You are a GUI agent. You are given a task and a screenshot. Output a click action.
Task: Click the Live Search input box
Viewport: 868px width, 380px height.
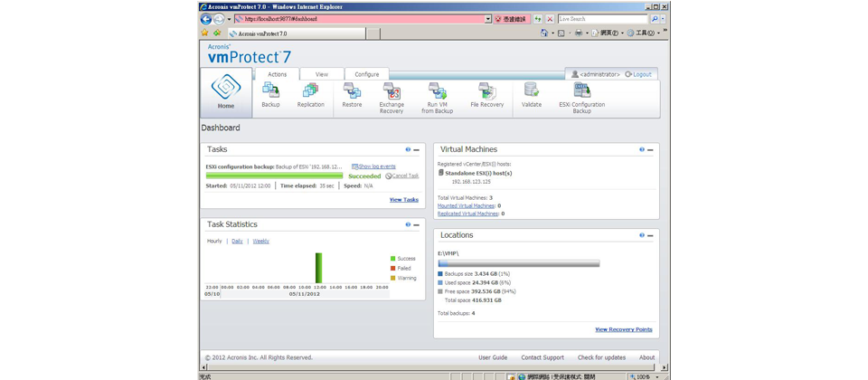(x=602, y=19)
